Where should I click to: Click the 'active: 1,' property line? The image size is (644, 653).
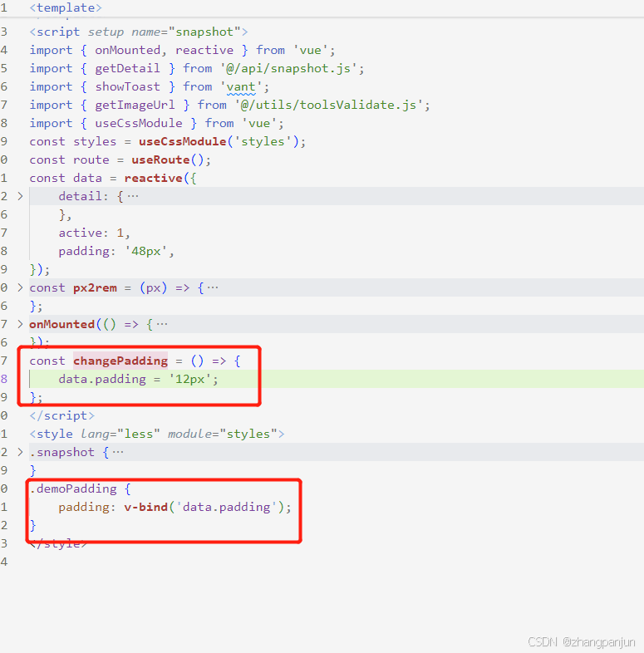pyautogui.click(x=95, y=233)
